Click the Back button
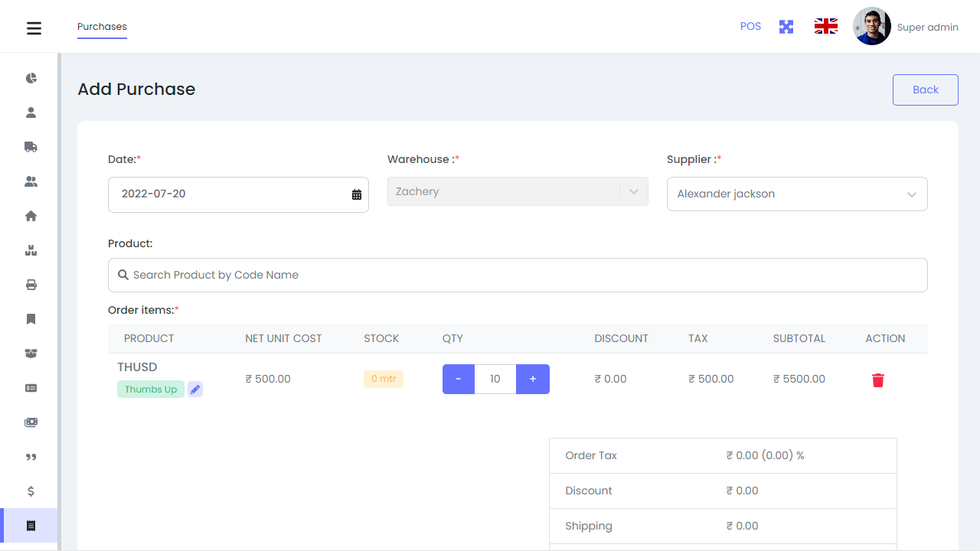The image size is (980, 551). 925,90
